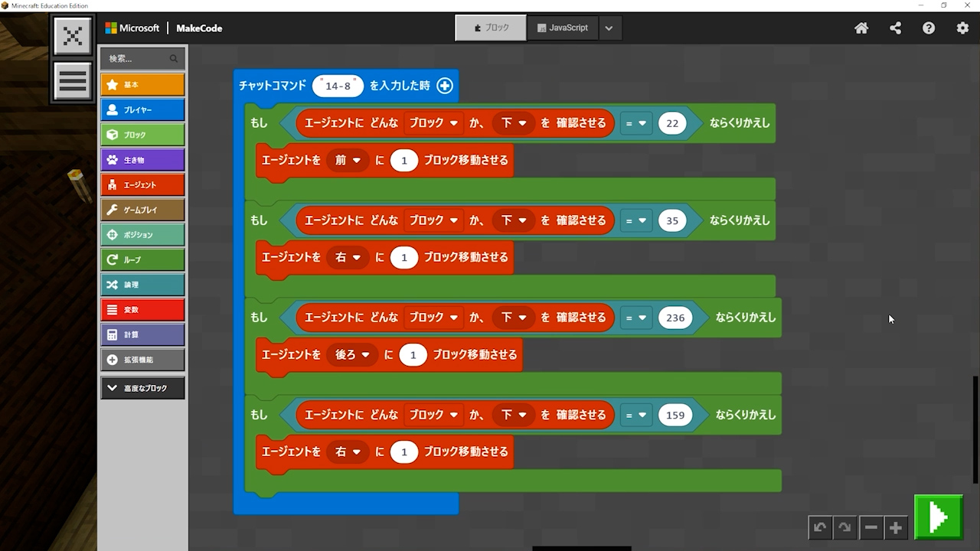Switch to the ブロック editor tab
This screenshot has height=551, width=980.
coord(491,28)
